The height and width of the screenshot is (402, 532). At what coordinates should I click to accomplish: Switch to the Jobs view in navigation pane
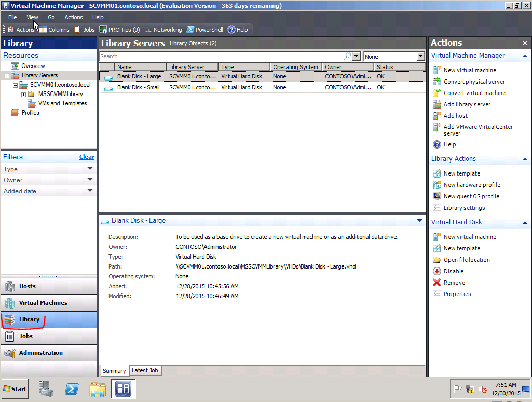[x=49, y=336]
